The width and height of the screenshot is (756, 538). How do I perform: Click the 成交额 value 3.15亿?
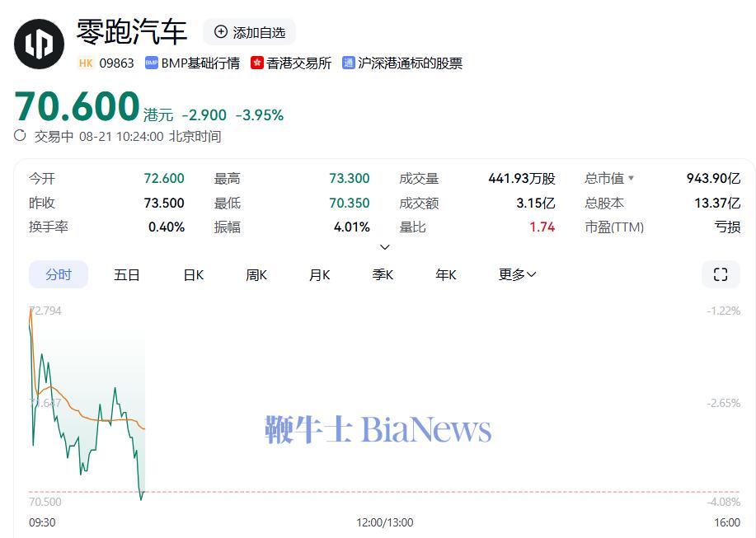pos(536,203)
